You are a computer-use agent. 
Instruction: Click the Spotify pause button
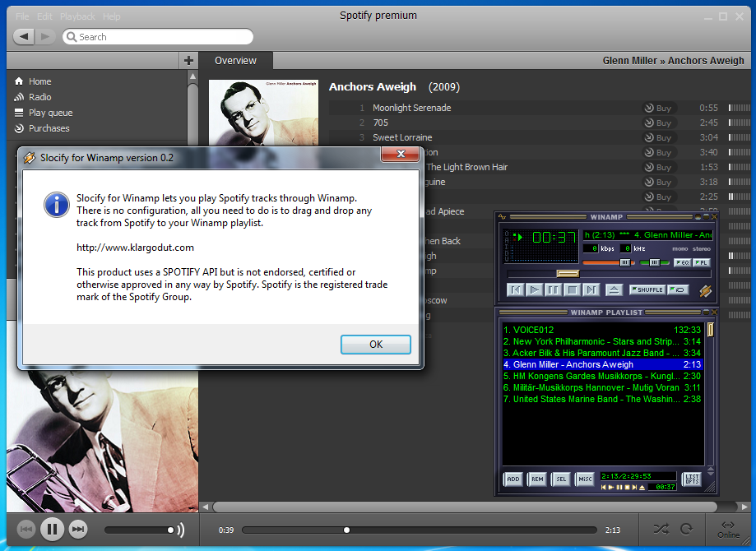click(x=52, y=530)
